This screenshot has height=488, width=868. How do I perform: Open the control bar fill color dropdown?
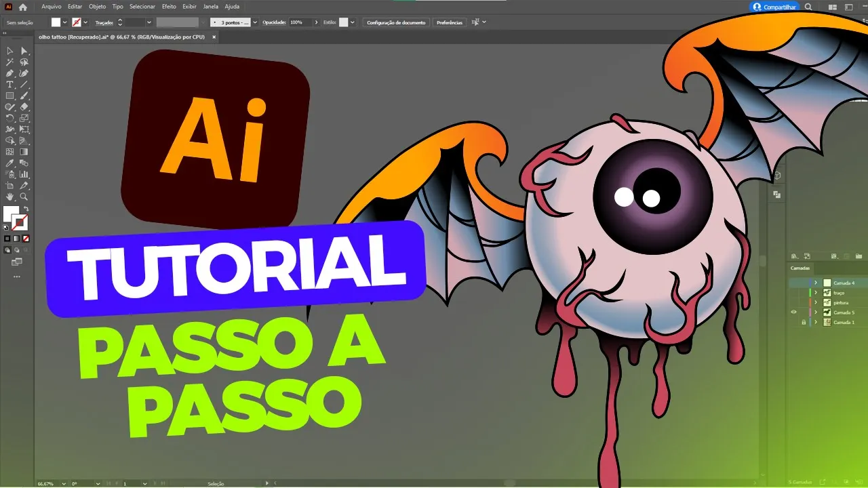click(65, 22)
